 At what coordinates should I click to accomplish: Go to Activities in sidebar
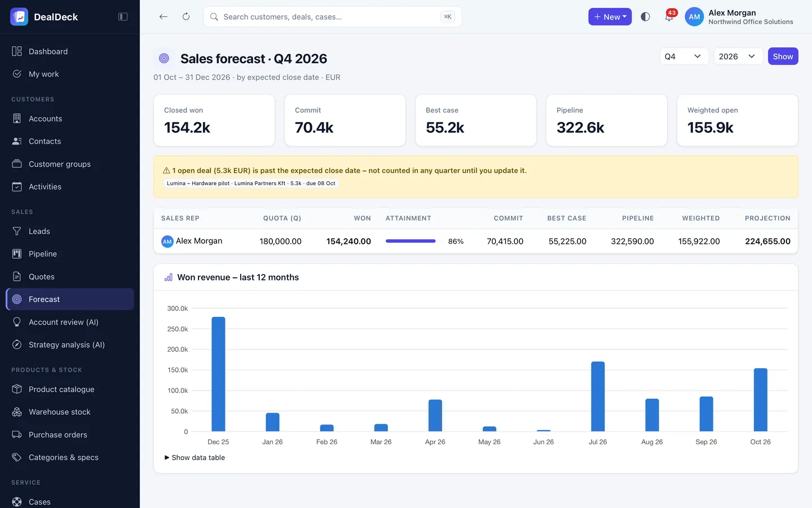pyautogui.click(x=70, y=187)
